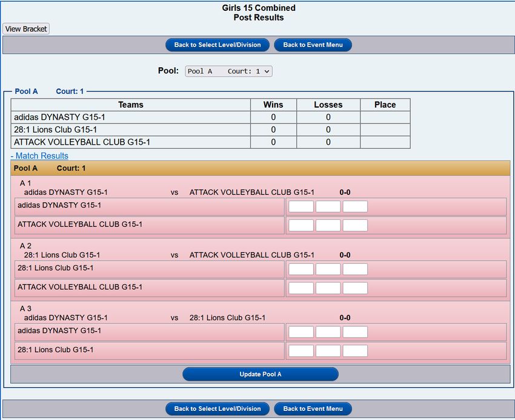Screen dimensions: 515x420
Task: Focus match A 2 ATTACK VOLLEYBALL set 3 score field
Action: point(355,288)
